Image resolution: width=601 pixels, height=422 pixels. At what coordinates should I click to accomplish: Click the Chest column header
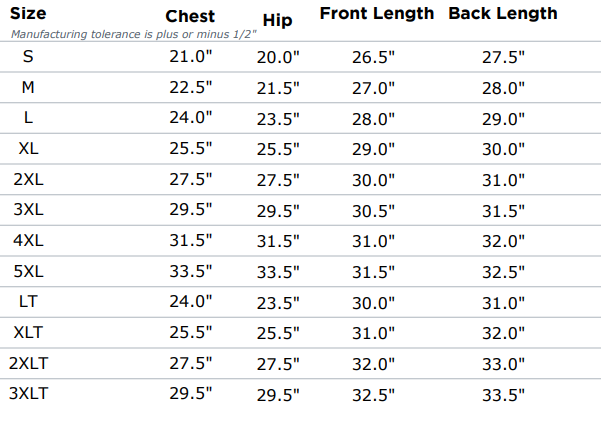190,17
